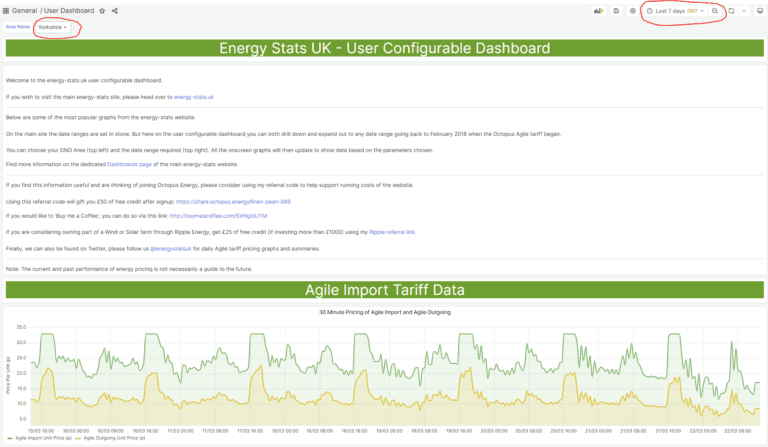Refresh the dashboard with circular arrows icon
This screenshot has width=768, height=447.
coord(731,11)
